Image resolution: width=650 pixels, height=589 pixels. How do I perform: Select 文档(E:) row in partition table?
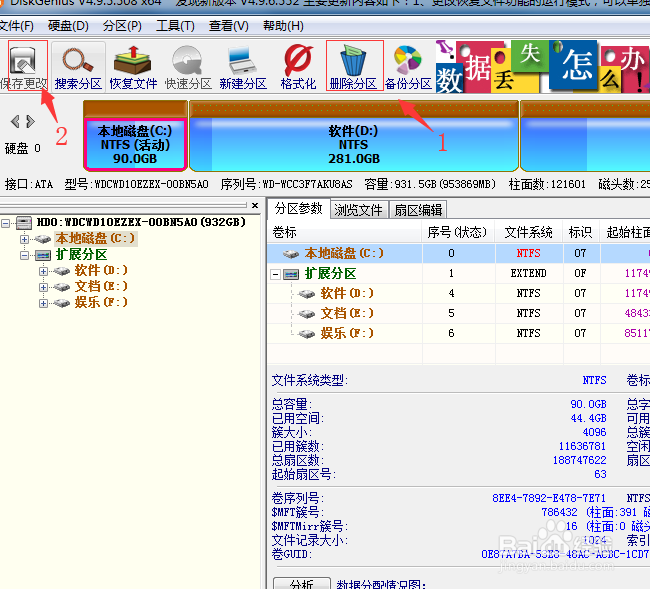[x=458, y=313]
